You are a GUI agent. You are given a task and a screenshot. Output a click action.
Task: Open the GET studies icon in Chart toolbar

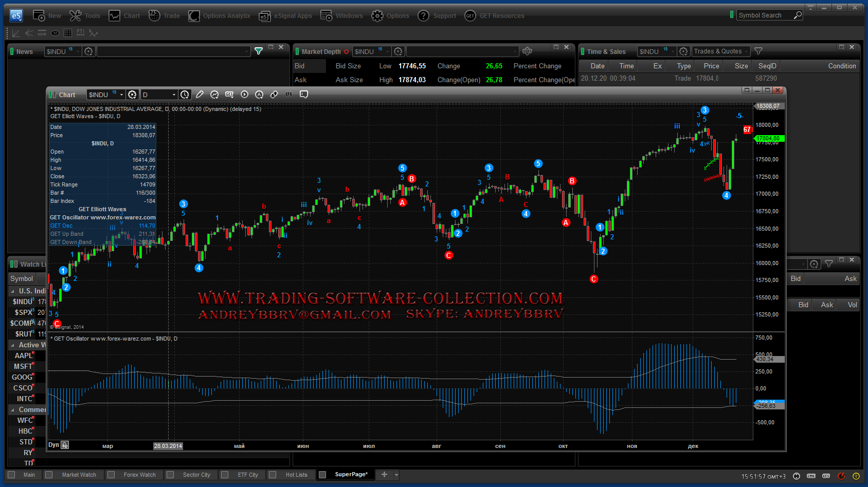point(229,95)
